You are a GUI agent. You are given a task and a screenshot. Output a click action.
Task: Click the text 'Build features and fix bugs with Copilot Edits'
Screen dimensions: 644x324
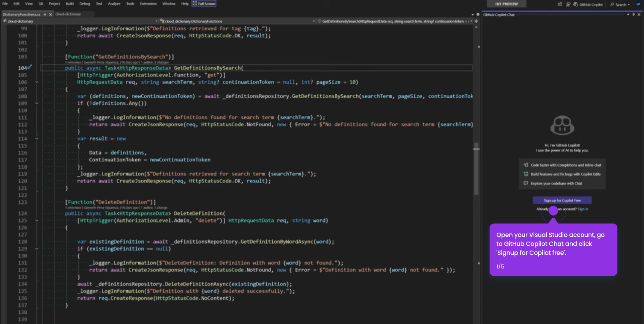coord(566,174)
